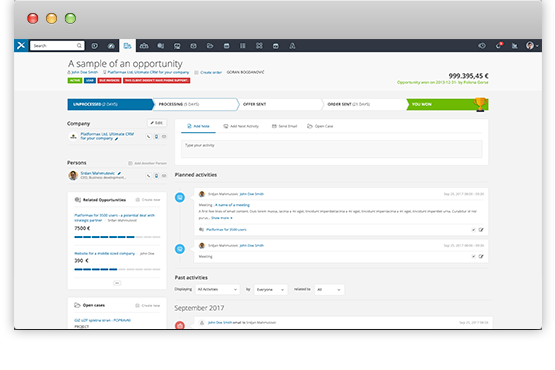Click the mobile icon in Srdjan Mahmutovic's row
The width and height of the screenshot is (555, 370).
pyautogui.click(x=156, y=176)
